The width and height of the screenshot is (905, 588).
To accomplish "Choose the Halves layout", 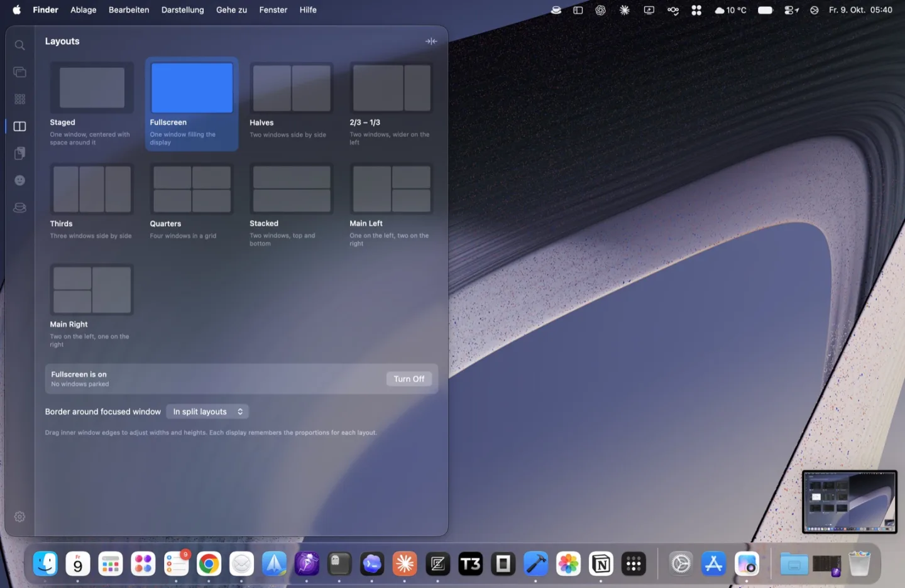I will point(292,104).
